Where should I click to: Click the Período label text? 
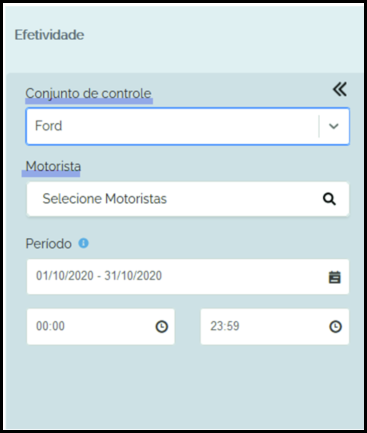click(x=49, y=244)
